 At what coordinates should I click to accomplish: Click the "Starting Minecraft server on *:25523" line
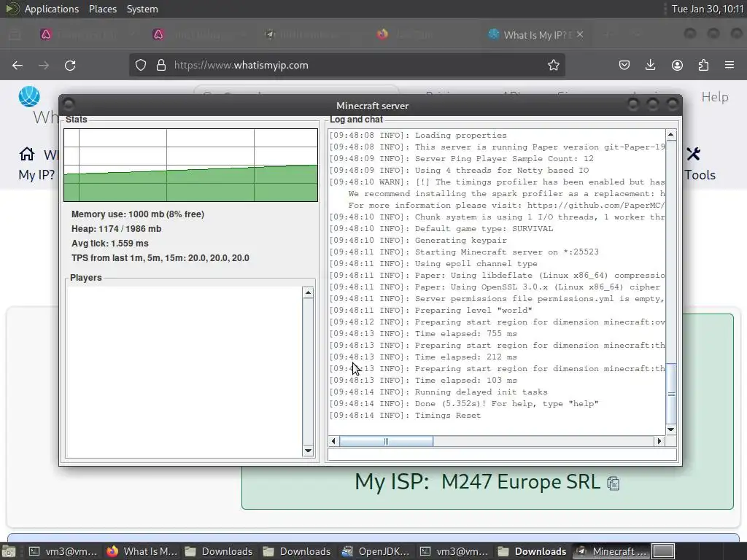click(464, 252)
